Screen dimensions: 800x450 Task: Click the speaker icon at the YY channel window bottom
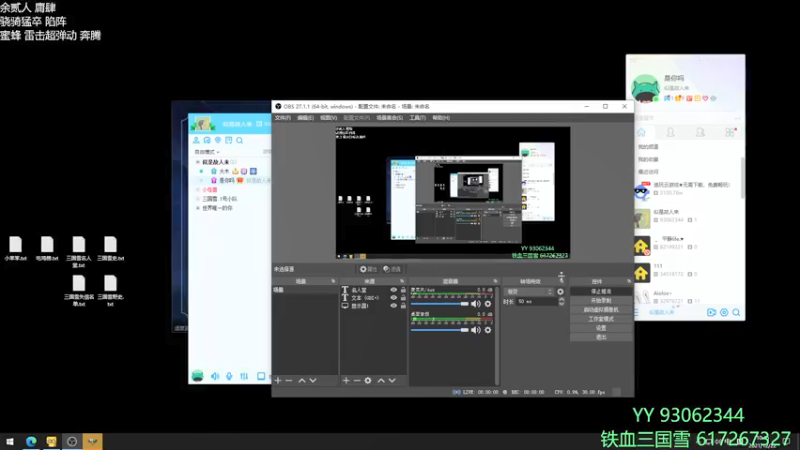coord(215,376)
